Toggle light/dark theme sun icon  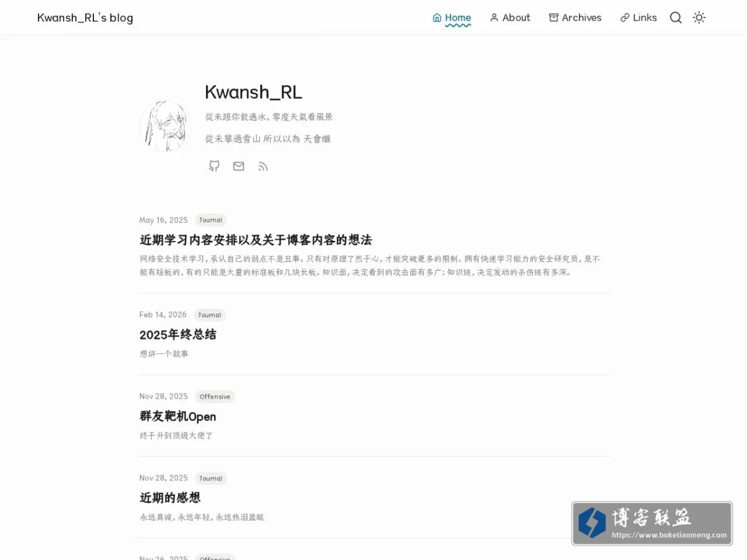[x=699, y=17]
